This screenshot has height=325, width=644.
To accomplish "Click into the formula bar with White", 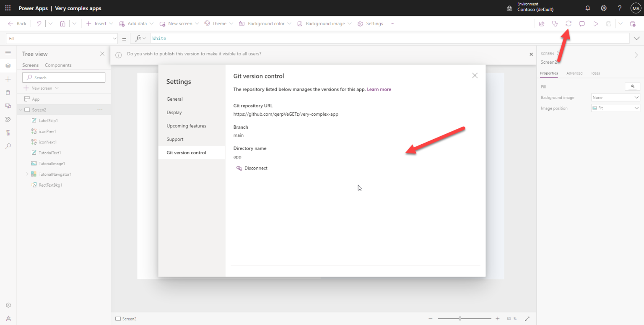I will click(x=390, y=38).
